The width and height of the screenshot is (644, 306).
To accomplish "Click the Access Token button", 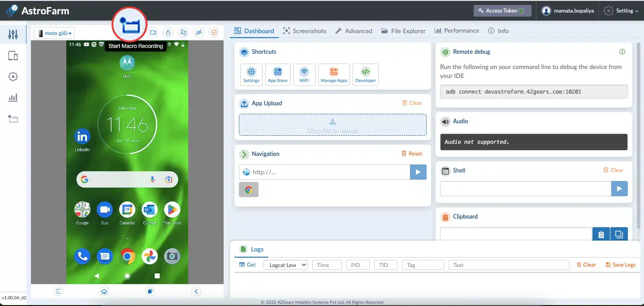I will click(502, 11).
